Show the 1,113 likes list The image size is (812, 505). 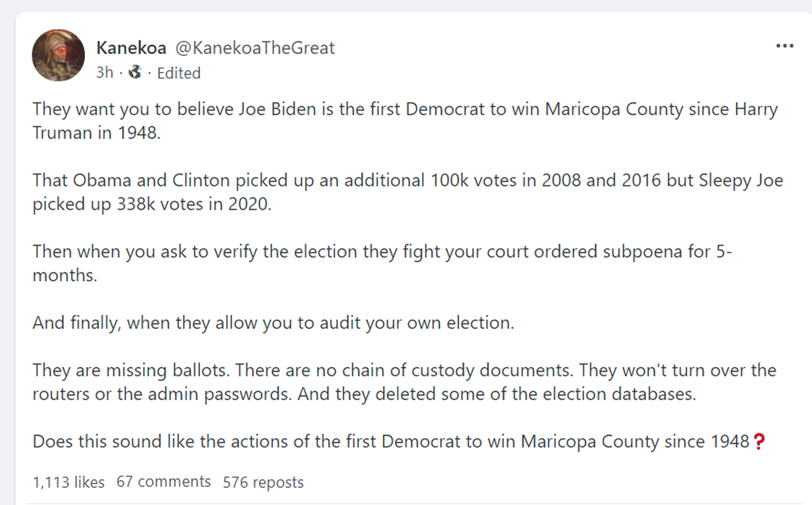[x=69, y=482]
